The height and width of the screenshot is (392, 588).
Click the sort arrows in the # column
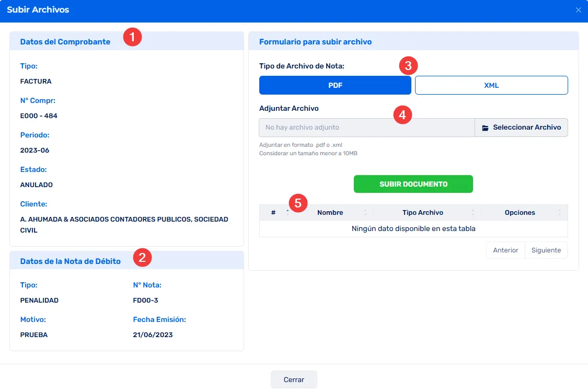(287, 212)
